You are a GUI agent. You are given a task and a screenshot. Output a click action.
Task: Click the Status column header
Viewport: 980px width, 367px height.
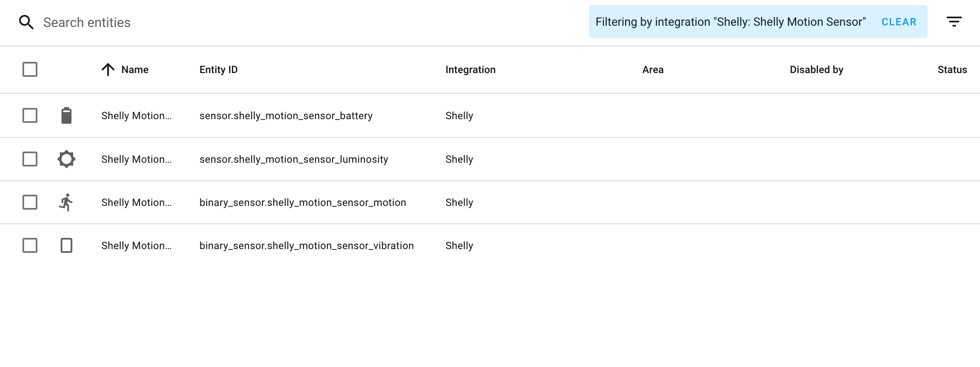pyautogui.click(x=952, y=69)
